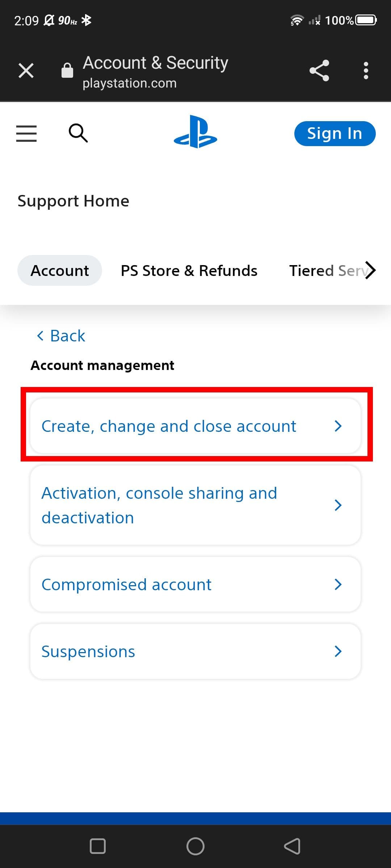
Task: Tap the lock site security icon
Action: click(67, 71)
